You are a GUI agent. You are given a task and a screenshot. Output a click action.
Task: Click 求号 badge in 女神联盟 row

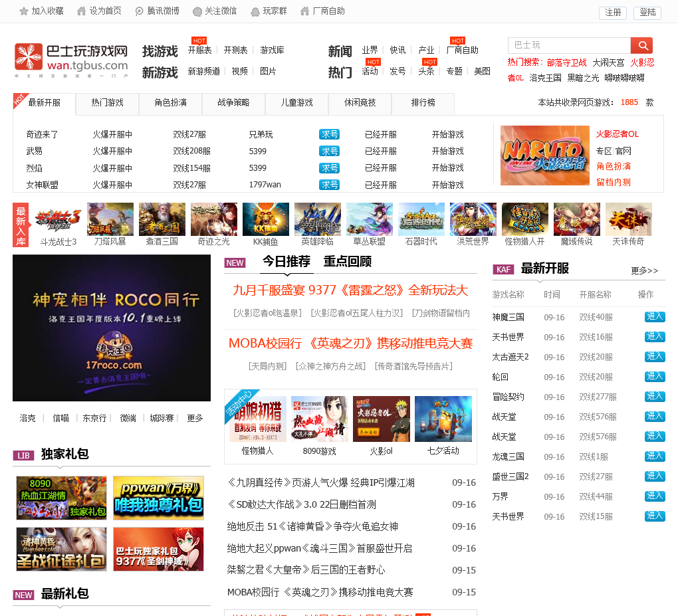point(330,185)
